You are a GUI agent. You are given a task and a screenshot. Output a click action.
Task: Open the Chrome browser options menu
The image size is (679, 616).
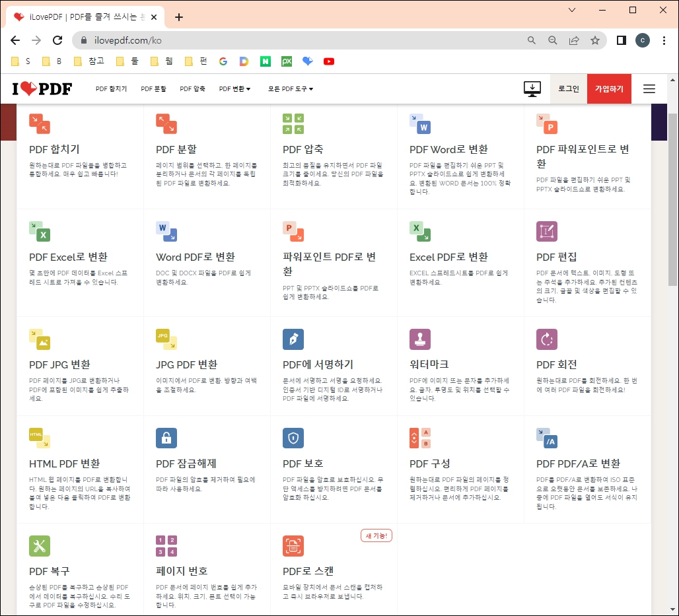pos(664,40)
